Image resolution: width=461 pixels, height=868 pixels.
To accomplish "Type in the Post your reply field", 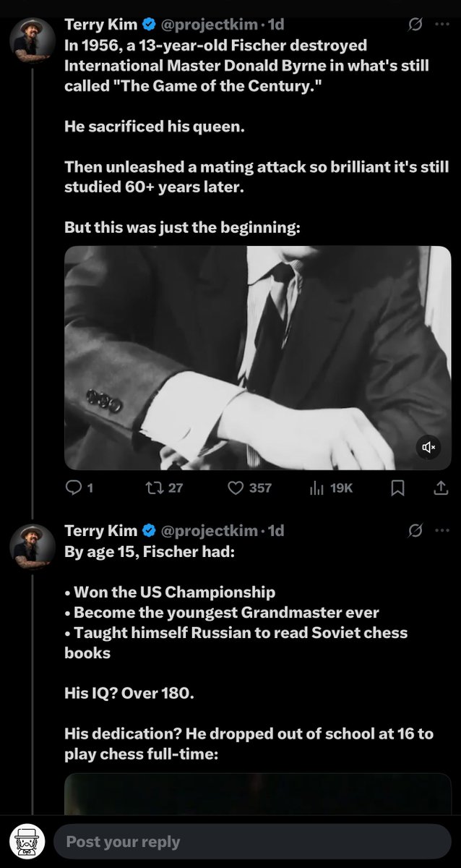I will [251, 842].
